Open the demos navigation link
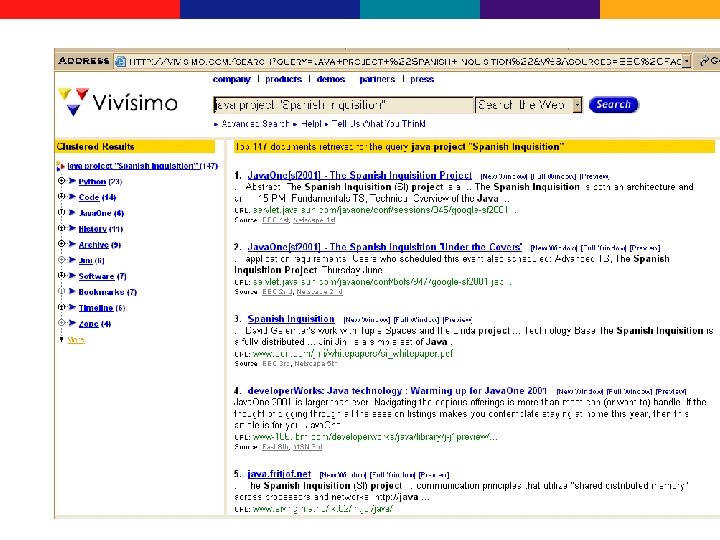The width and height of the screenshot is (720, 540). [331, 79]
